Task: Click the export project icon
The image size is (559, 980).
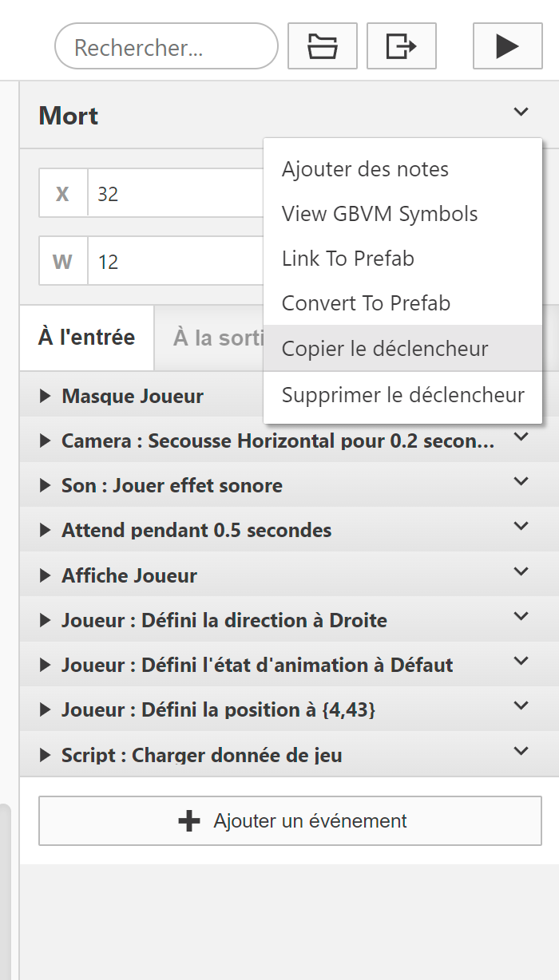Action: pos(401,46)
